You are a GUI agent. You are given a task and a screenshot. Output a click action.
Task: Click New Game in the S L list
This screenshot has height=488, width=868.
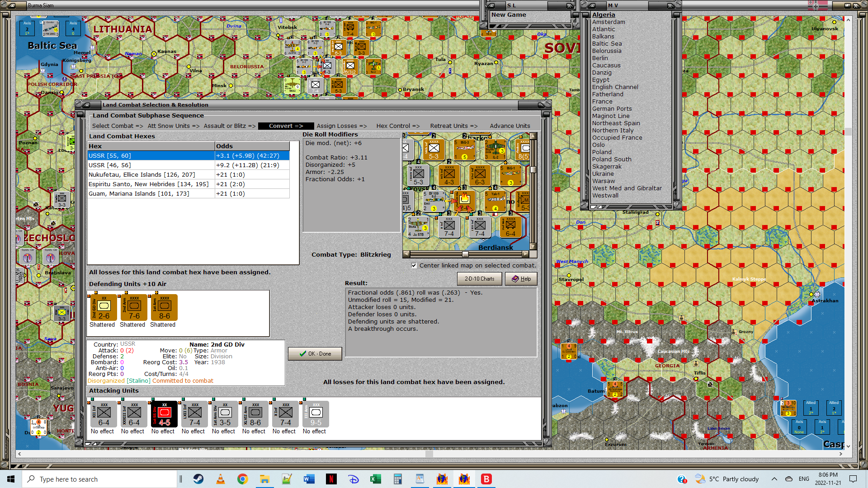509,15
